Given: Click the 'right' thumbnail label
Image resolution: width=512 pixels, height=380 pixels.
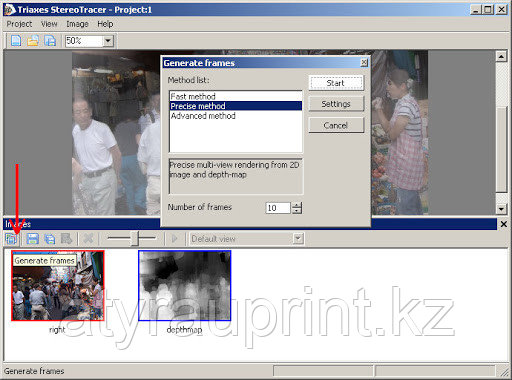Looking at the screenshot, I should [x=57, y=330].
